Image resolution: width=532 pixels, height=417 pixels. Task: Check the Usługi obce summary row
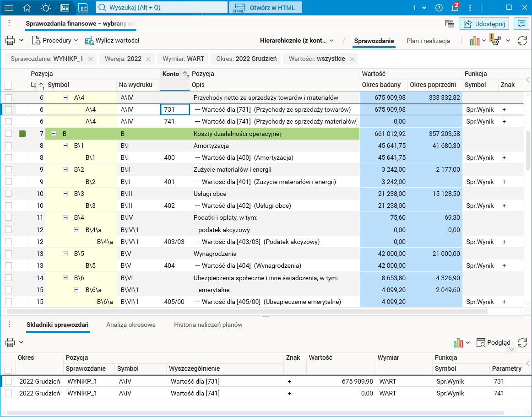tap(9, 194)
